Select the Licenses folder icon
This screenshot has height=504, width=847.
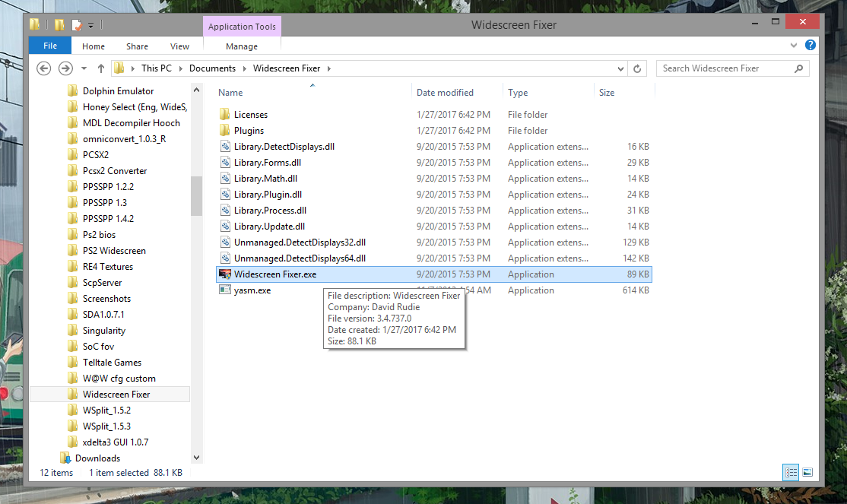tap(225, 115)
